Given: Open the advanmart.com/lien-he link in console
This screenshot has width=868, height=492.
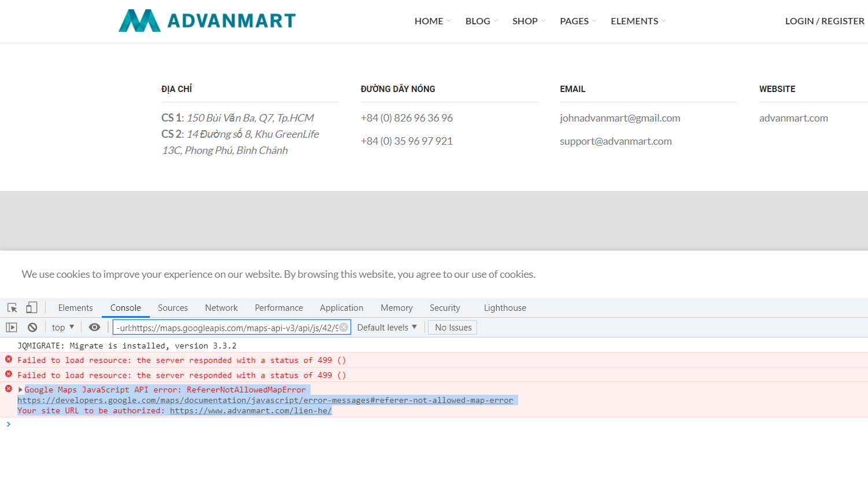Looking at the screenshot, I should pyautogui.click(x=250, y=411).
